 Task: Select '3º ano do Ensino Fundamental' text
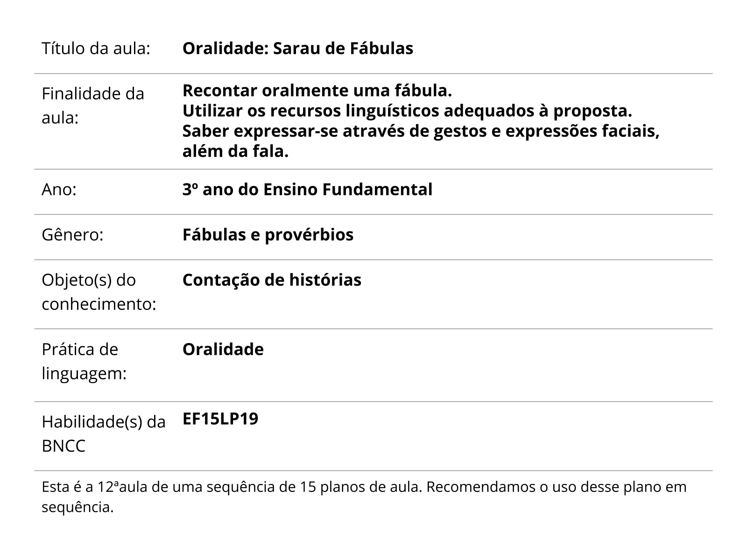point(307,190)
